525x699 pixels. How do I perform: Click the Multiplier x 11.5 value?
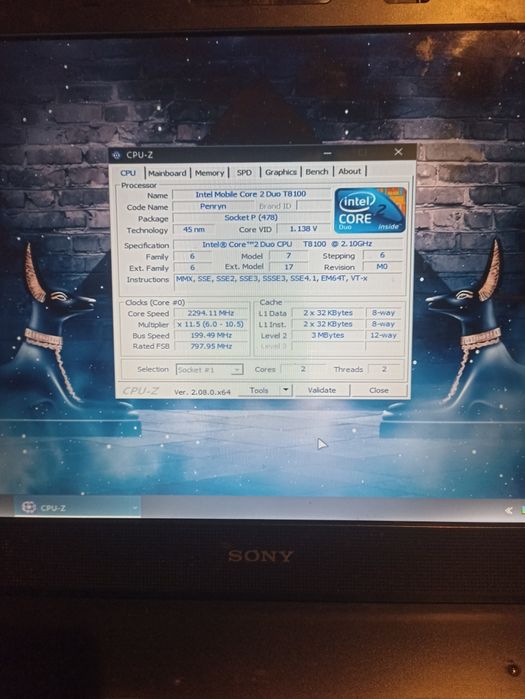[211, 324]
